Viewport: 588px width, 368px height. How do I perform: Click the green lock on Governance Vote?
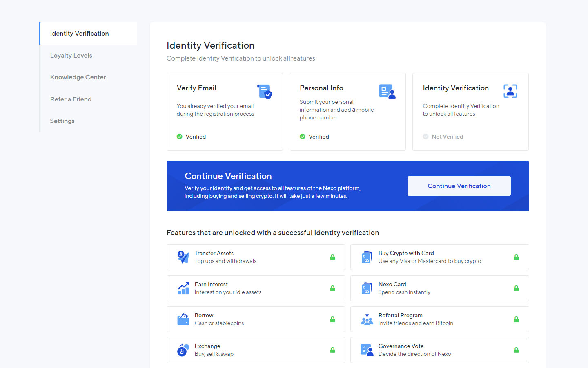pyautogui.click(x=516, y=350)
